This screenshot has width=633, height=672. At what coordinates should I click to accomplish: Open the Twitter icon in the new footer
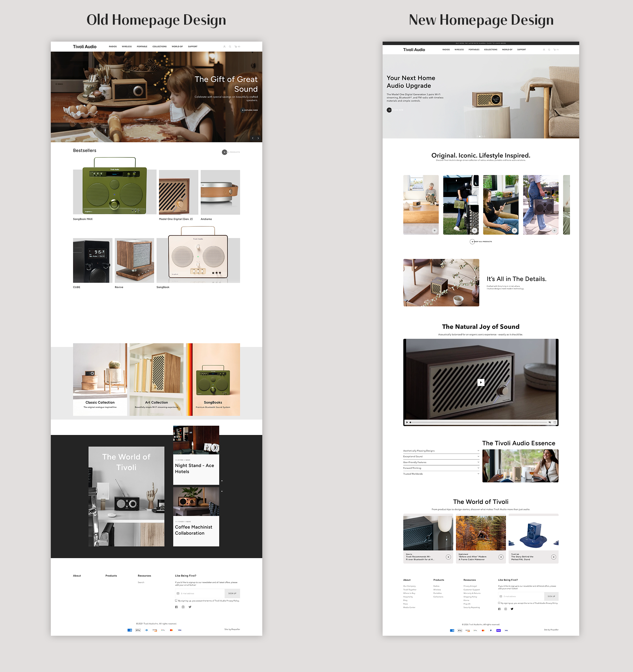512,609
